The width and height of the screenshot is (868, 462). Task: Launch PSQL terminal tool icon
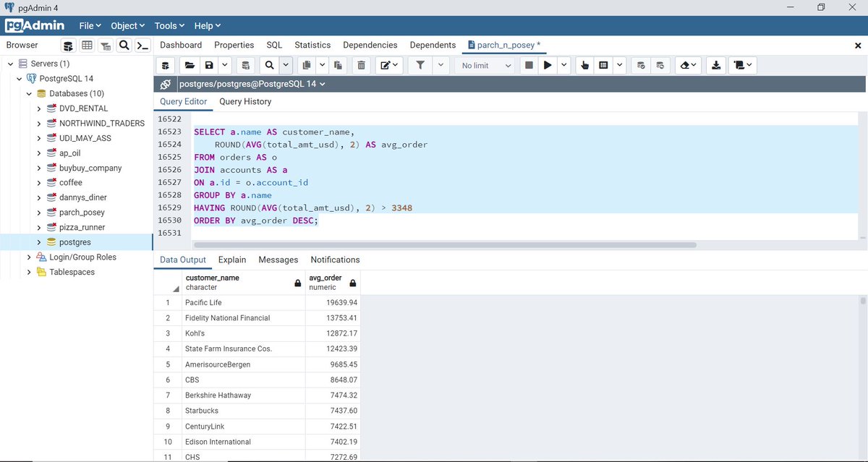143,46
